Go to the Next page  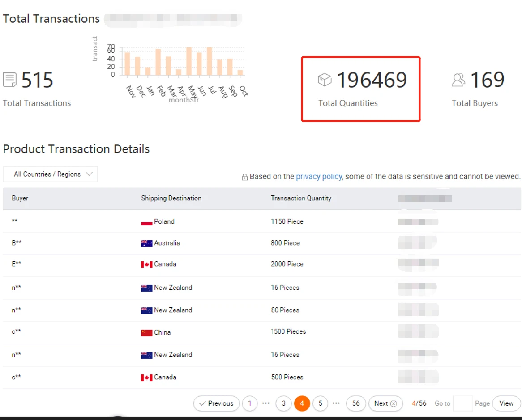385,403
